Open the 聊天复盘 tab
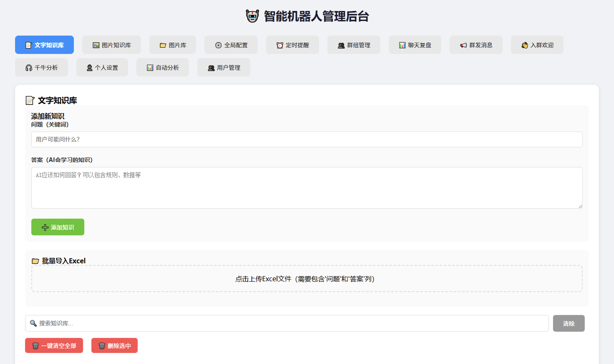This screenshot has width=614, height=364. 415,45
